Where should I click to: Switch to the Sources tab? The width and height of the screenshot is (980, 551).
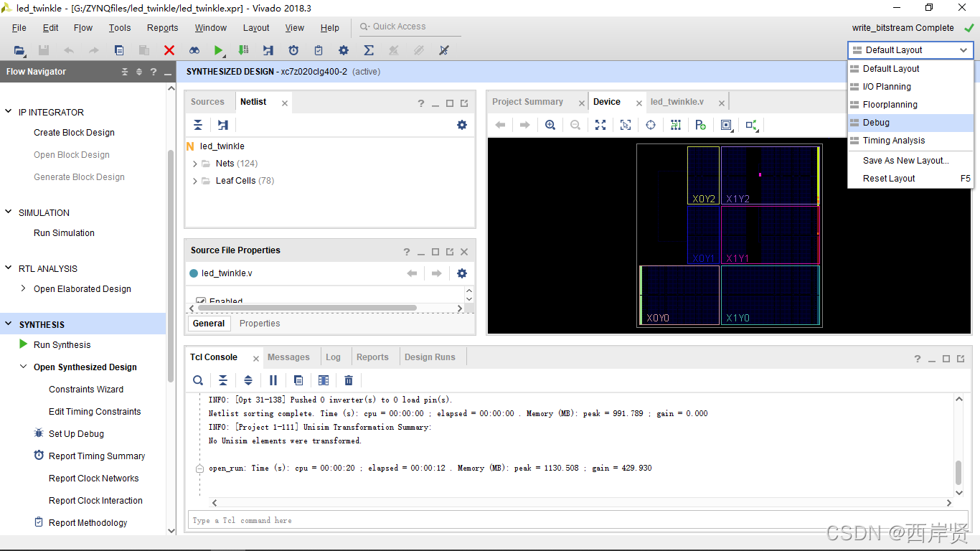tap(207, 102)
